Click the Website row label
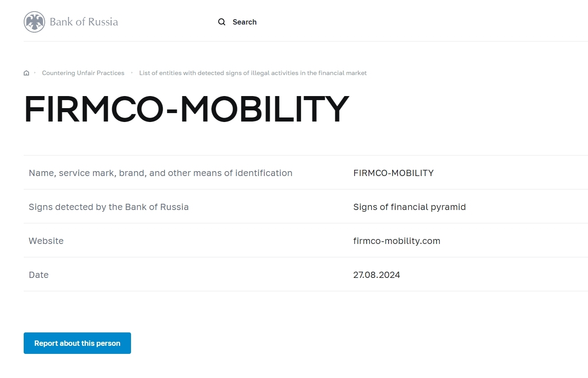Viewport: 588px width, 378px height. click(x=46, y=241)
